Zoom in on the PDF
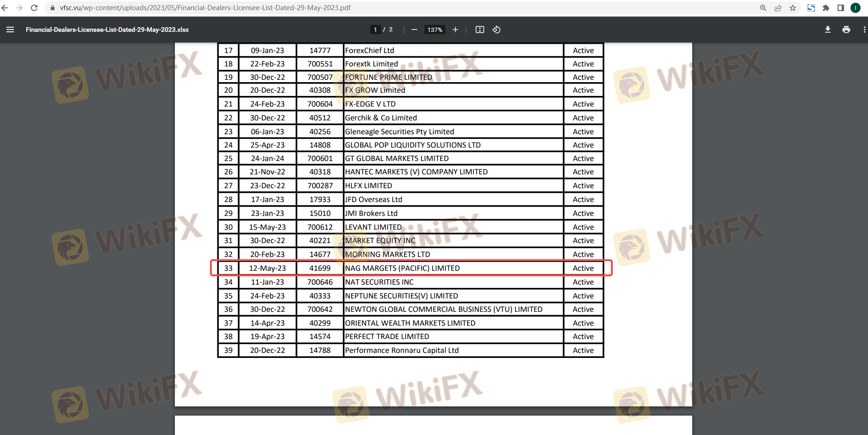This screenshot has width=868, height=435. pos(455,30)
